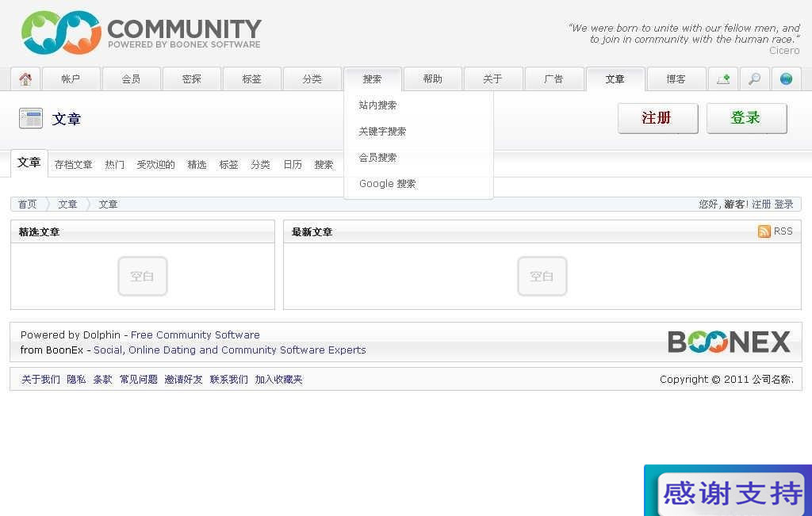Viewport: 812px width, 516px height.
Task: Open the 博客 menu tab
Action: pos(676,79)
